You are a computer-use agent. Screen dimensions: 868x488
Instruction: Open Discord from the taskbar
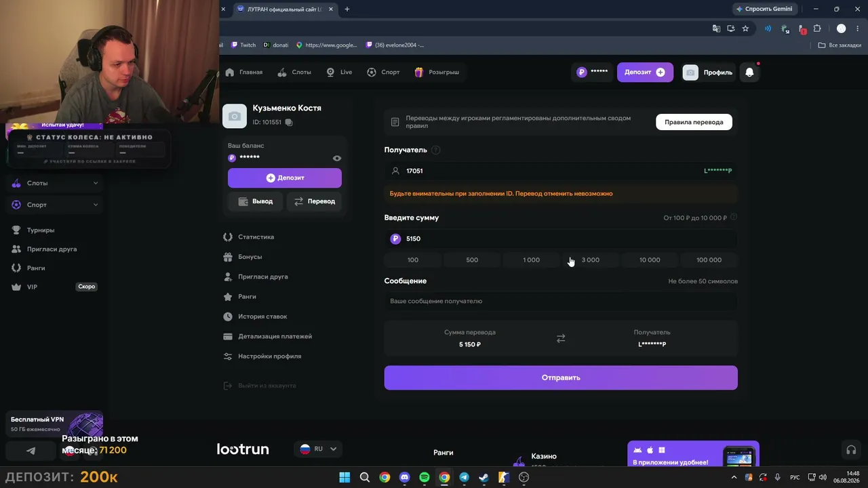click(x=405, y=477)
